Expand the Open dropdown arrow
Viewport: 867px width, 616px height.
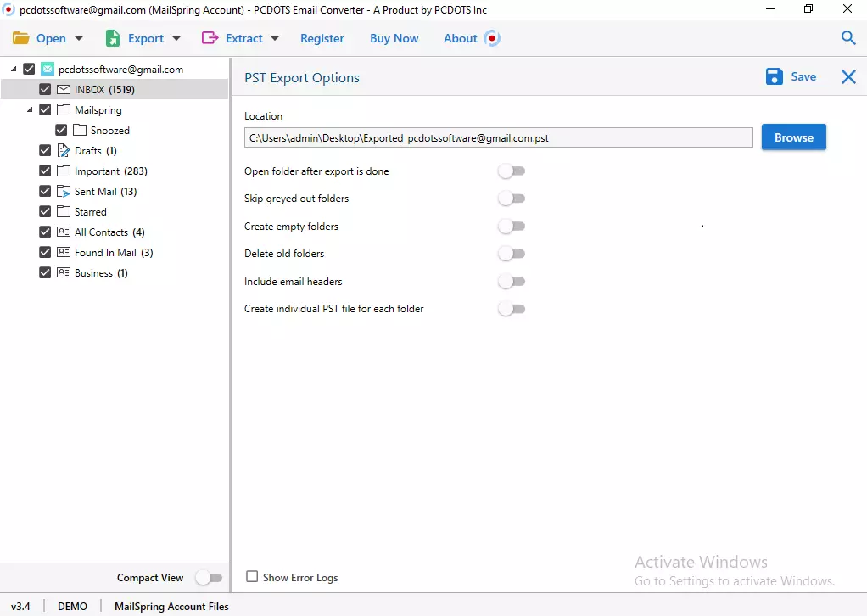(x=79, y=39)
